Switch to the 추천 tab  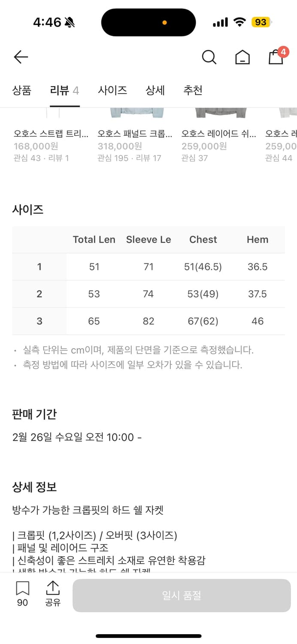193,91
